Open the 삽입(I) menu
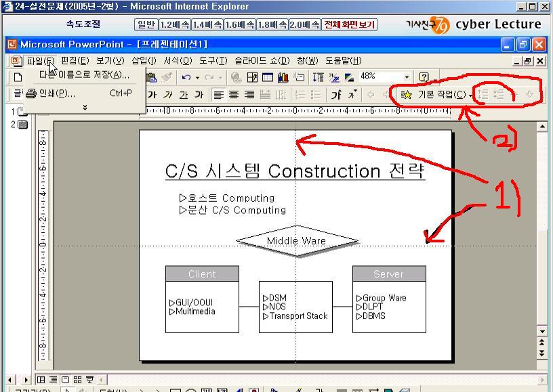This screenshot has height=392, width=553. click(x=144, y=60)
